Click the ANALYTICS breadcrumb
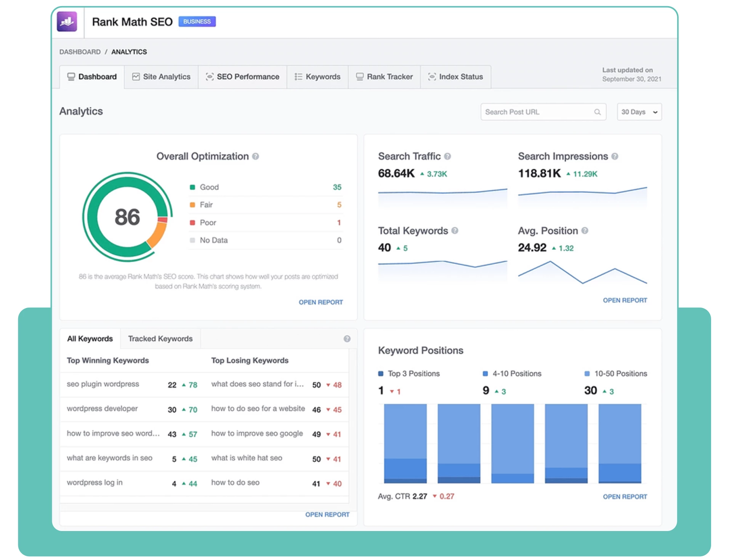 (x=129, y=52)
